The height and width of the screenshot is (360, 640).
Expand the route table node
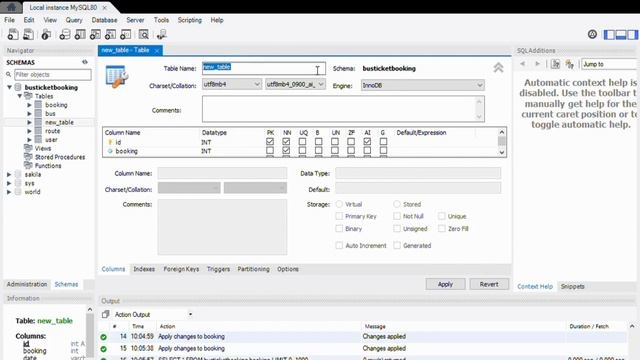pos(29,131)
